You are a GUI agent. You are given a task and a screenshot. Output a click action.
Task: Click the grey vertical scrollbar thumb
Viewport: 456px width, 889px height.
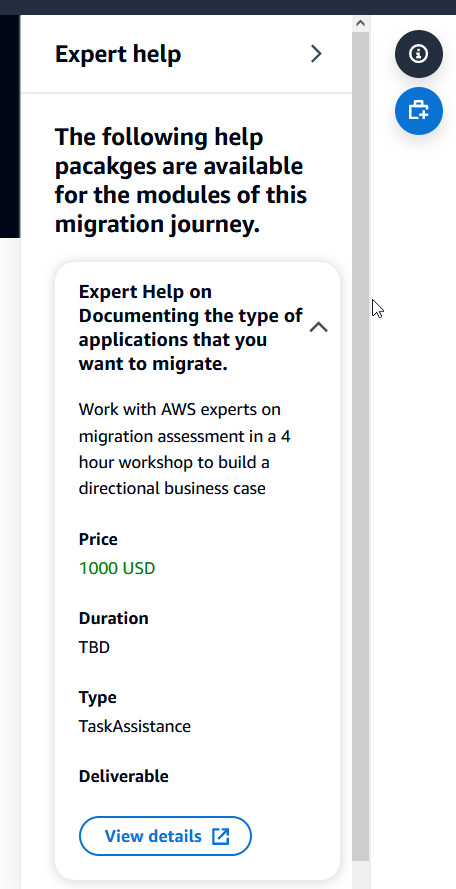coord(360,446)
